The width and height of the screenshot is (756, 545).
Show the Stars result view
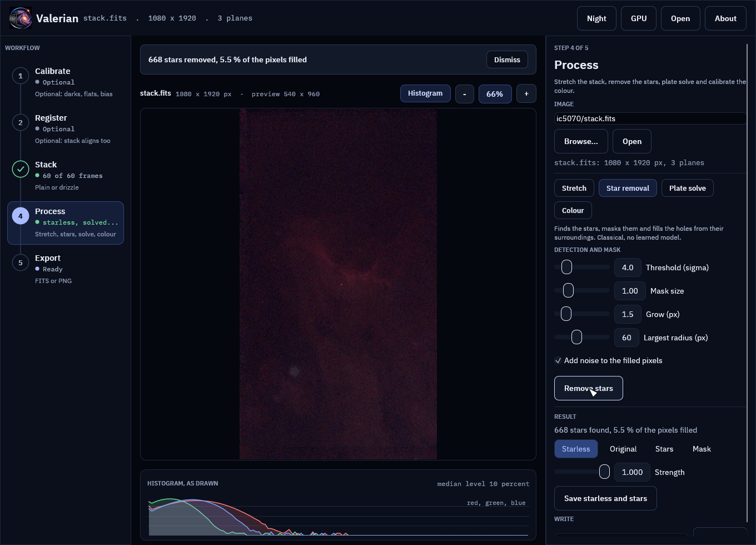coord(664,449)
